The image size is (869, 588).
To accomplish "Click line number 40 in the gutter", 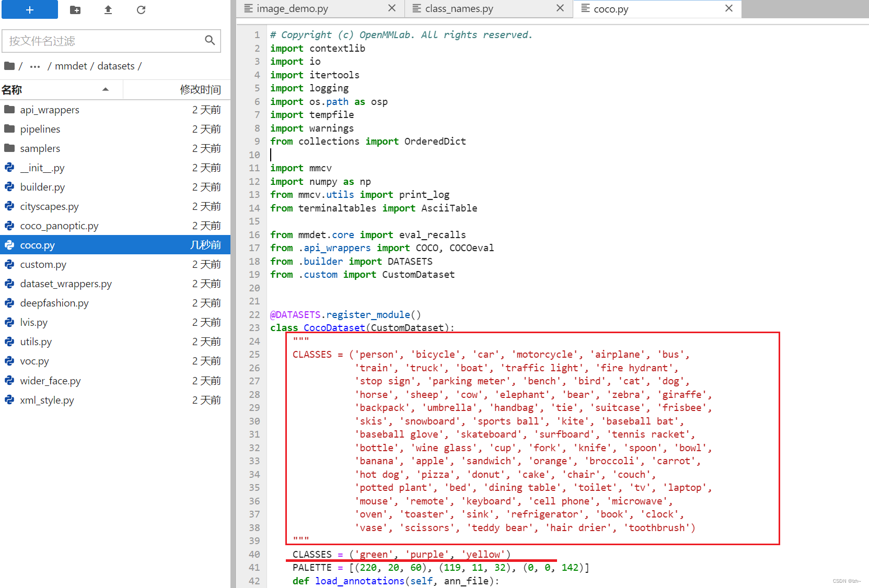I will click(254, 555).
